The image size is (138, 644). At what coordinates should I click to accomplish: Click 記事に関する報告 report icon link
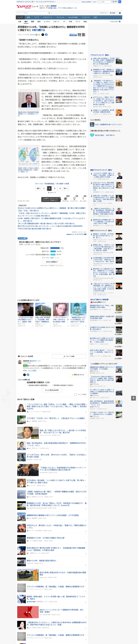(23, 201)
